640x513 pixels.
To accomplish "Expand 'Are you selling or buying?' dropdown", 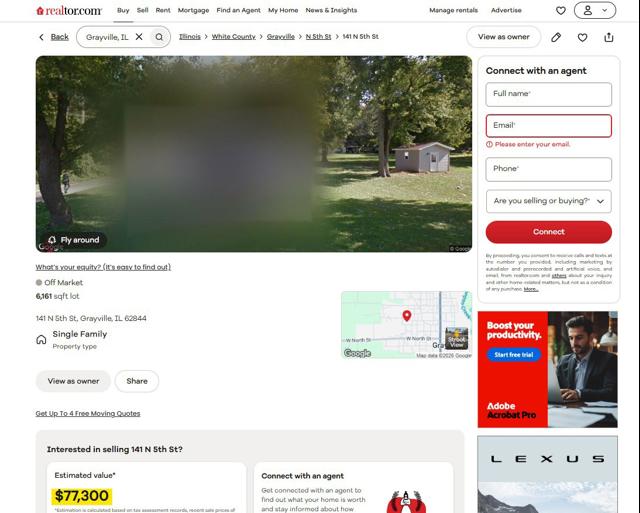I will 549,201.
